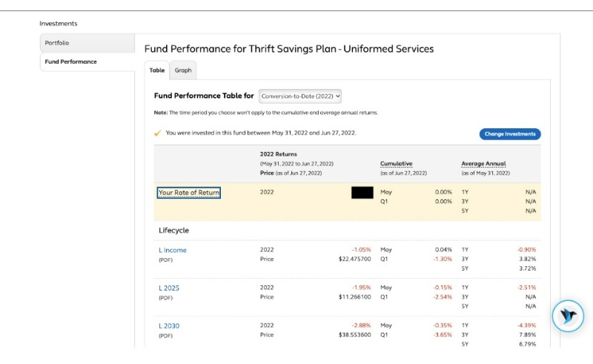593x364 pixels.
Task: Open the PDF link under L 2025
Action: pyautogui.click(x=165, y=298)
